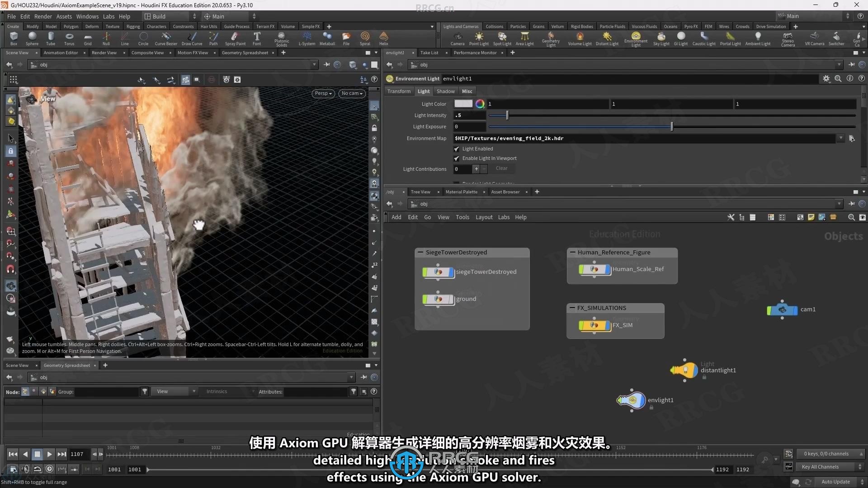Create a Sky Light
This screenshot has width=868, height=488.
pyautogui.click(x=661, y=39)
